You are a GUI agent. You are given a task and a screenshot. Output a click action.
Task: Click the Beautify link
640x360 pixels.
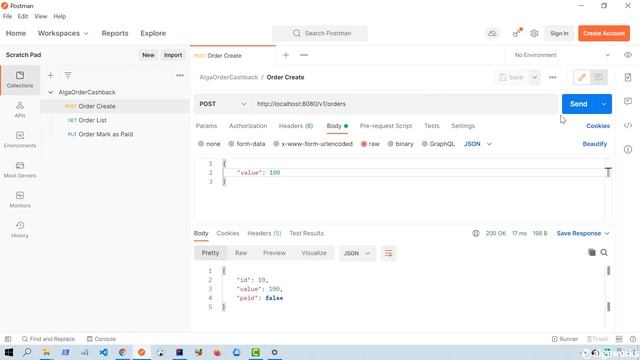coord(594,144)
